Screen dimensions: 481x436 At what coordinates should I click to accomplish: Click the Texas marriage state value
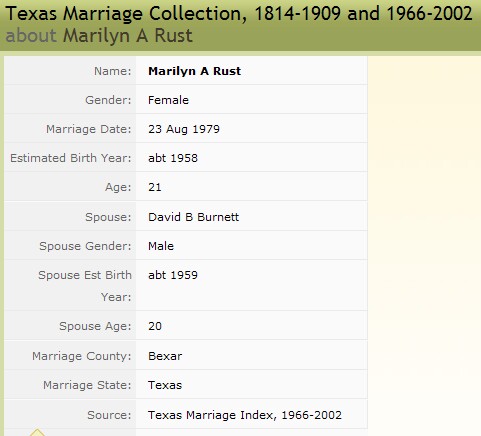[165, 385]
